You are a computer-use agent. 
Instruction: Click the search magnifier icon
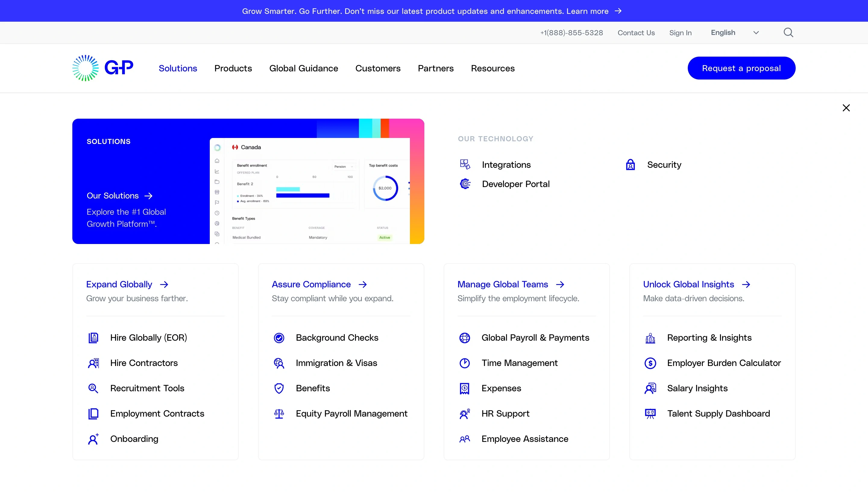coord(788,32)
